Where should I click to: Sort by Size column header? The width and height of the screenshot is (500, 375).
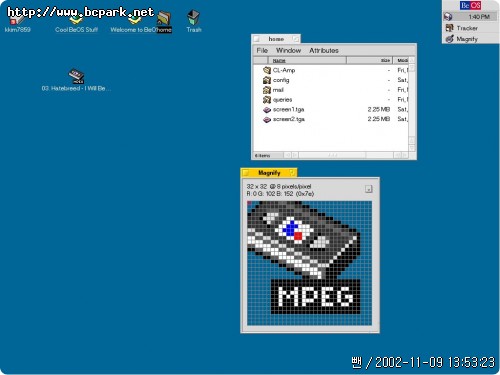[x=370, y=60]
